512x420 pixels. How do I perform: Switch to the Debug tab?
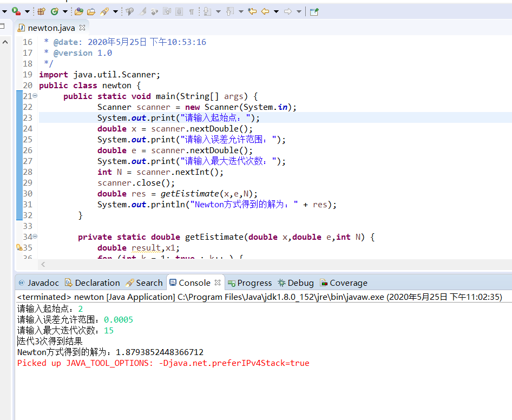click(296, 283)
